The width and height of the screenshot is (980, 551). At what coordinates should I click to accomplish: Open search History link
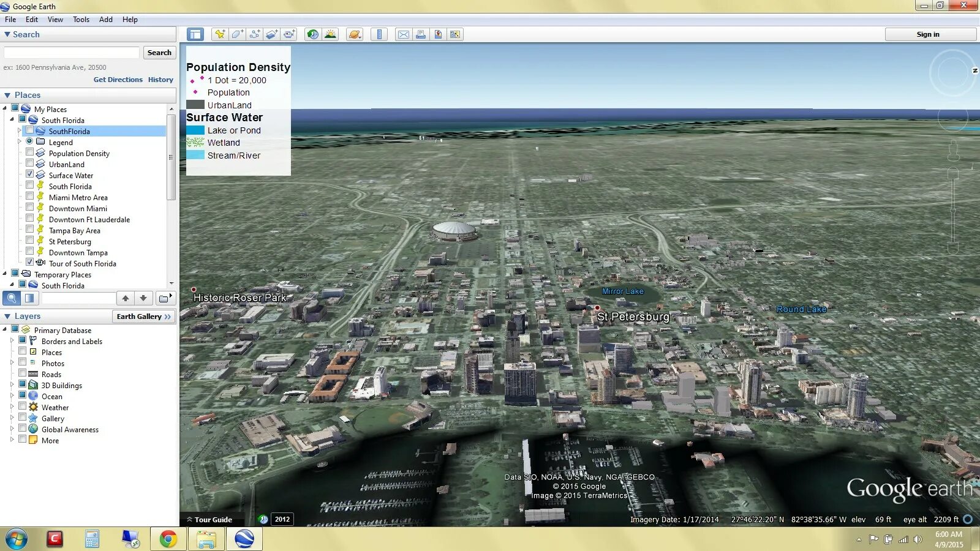[160, 80]
